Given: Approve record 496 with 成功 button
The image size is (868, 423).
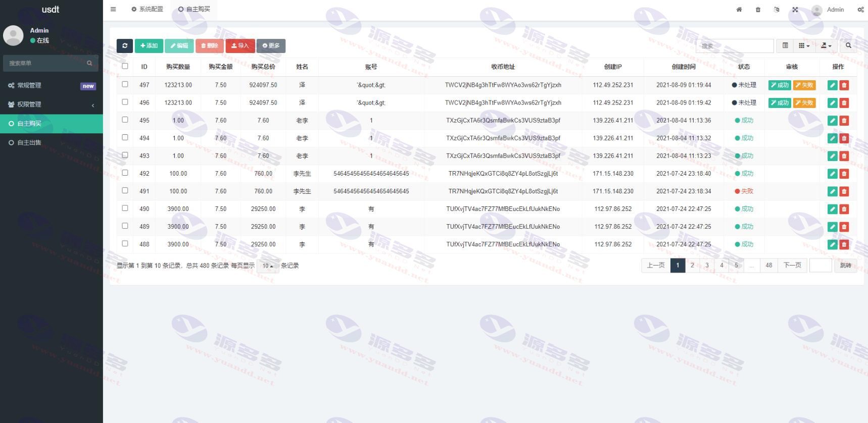Looking at the screenshot, I should 780,103.
